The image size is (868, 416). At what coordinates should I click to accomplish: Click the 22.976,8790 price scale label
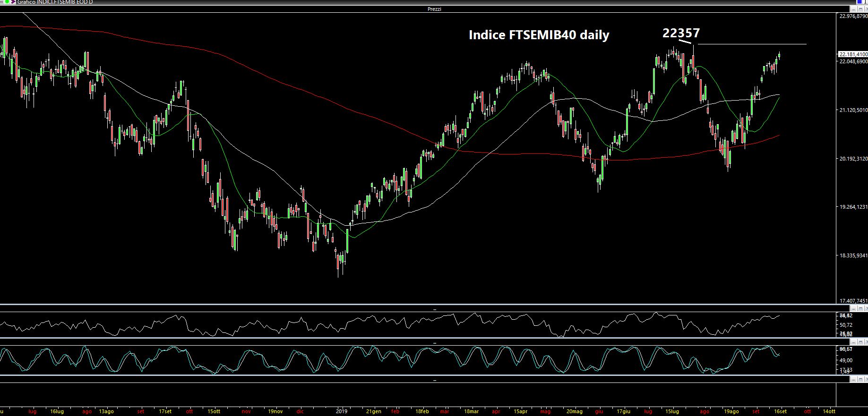[853, 16]
